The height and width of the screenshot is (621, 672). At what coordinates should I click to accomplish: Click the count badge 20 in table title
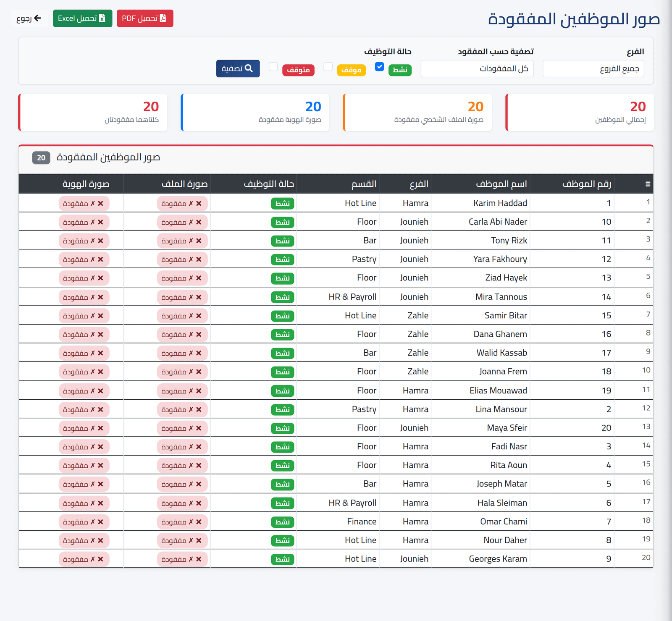coord(41,158)
